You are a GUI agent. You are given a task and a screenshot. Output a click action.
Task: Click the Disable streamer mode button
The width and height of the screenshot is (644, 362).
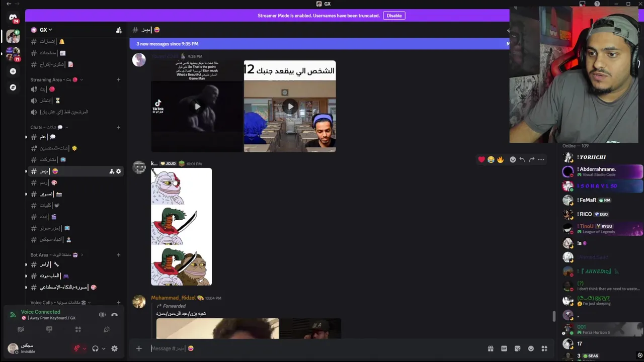(394, 16)
